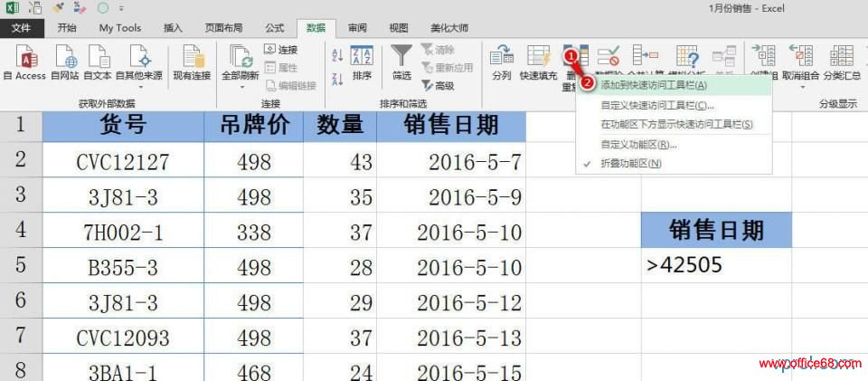868x381 pixels.
Task: Select row header 4
Action: coord(21,230)
